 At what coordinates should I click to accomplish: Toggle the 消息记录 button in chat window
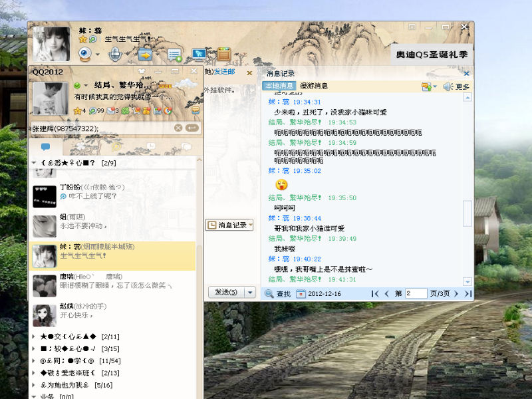coord(229,225)
